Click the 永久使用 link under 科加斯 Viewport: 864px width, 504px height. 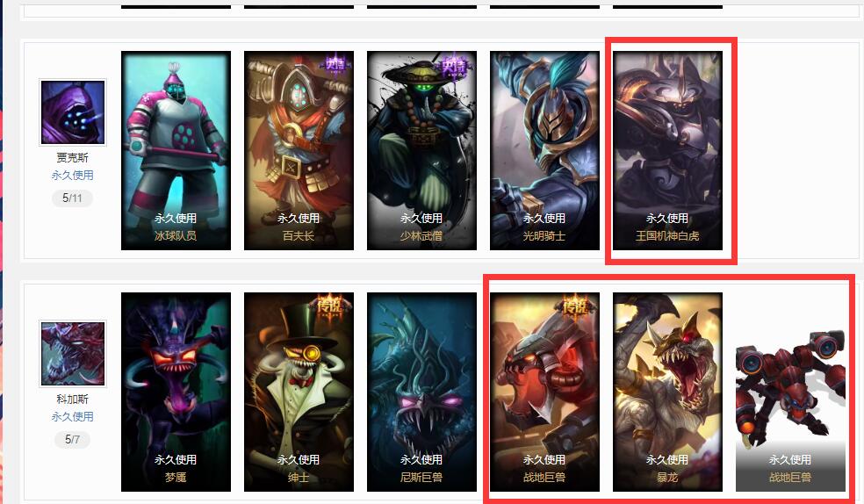[x=72, y=416]
